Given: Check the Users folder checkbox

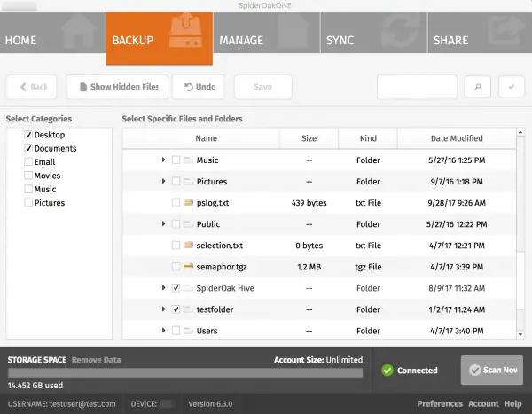Looking at the screenshot, I should click(176, 331).
